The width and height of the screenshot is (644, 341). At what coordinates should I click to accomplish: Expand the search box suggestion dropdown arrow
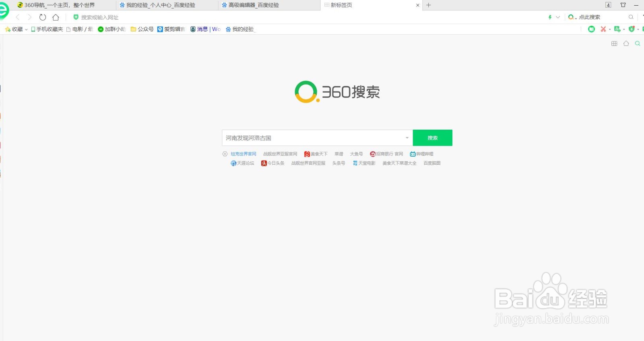pyautogui.click(x=407, y=138)
